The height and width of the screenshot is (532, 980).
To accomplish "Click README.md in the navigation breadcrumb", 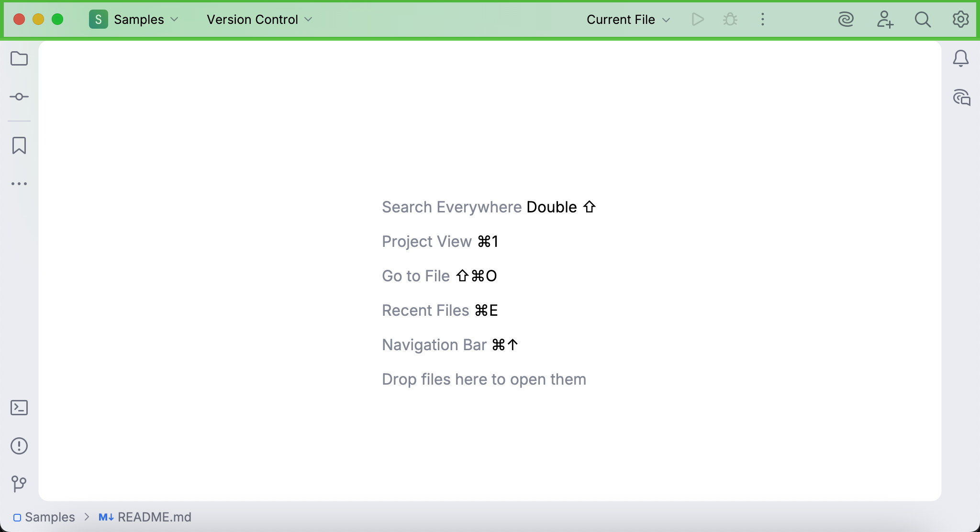I will click(x=153, y=517).
